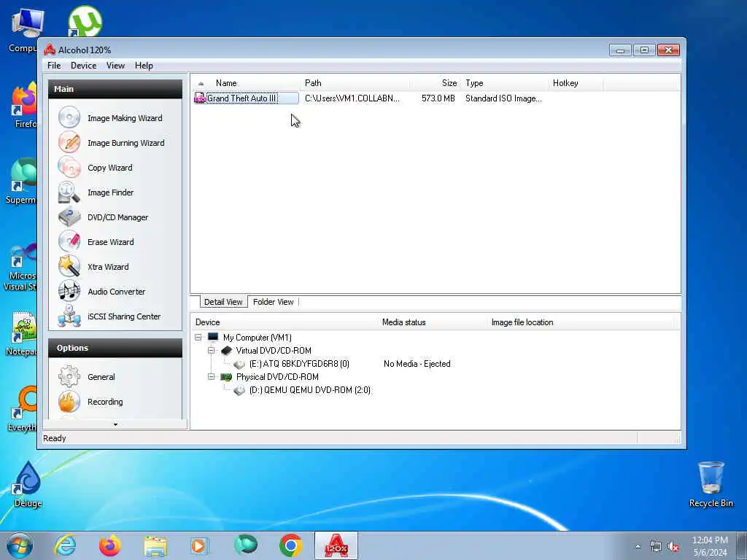Start the Copy Wizard disc icon
Viewport: 747px width, 560px height.
pyautogui.click(x=69, y=167)
